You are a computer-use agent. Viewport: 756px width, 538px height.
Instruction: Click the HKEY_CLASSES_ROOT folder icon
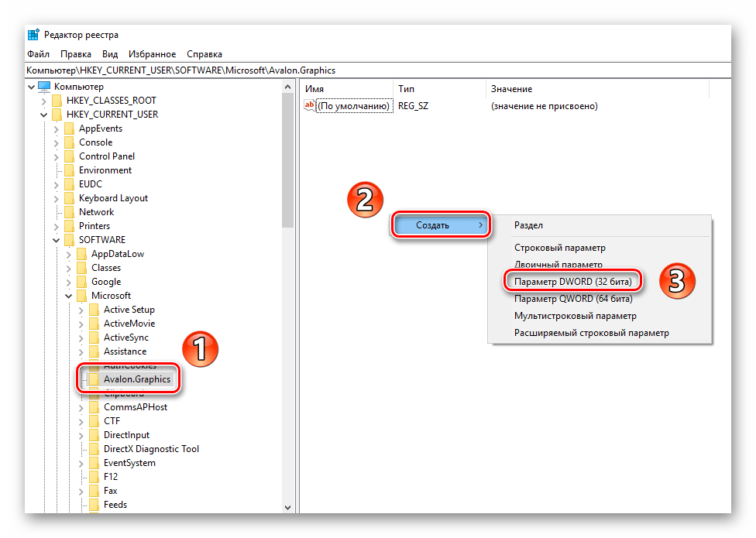coord(57,101)
